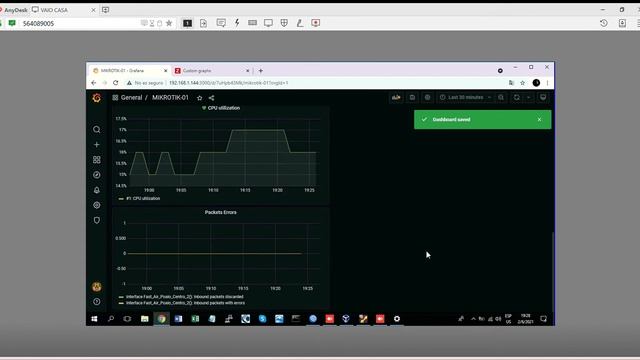This screenshot has width=640, height=360.
Task: Toggle the inbound packets with errors legend series
Action: point(185,303)
